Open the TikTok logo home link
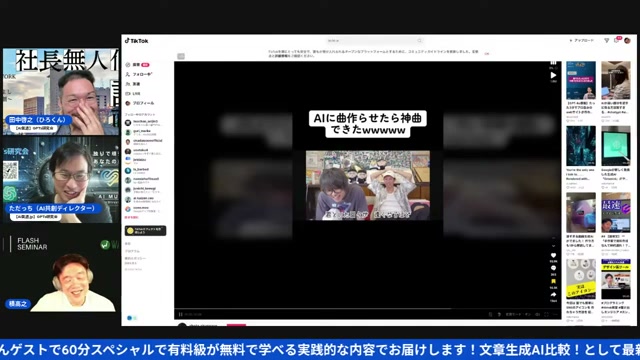Screen dimensions: 640x360 click(137, 41)
